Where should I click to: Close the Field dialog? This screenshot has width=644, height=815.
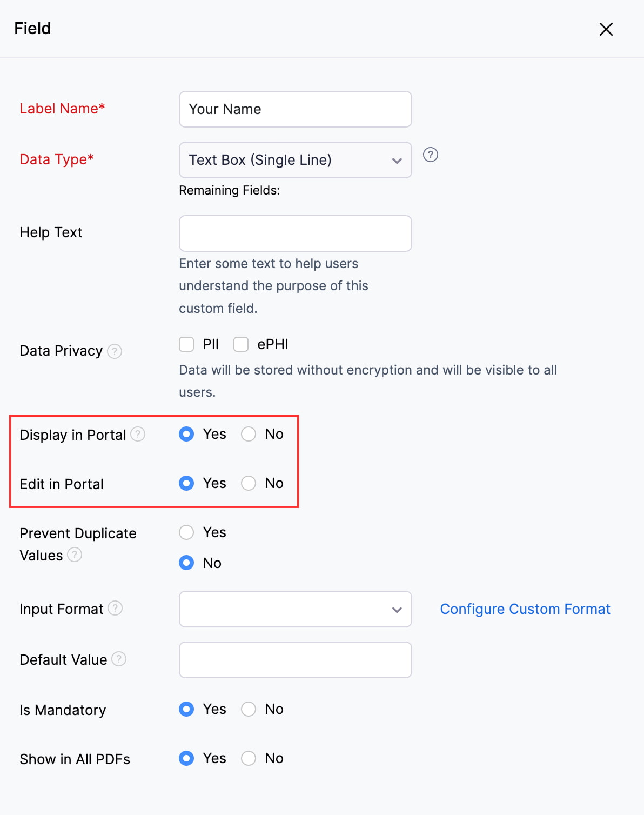click(606, 29)
